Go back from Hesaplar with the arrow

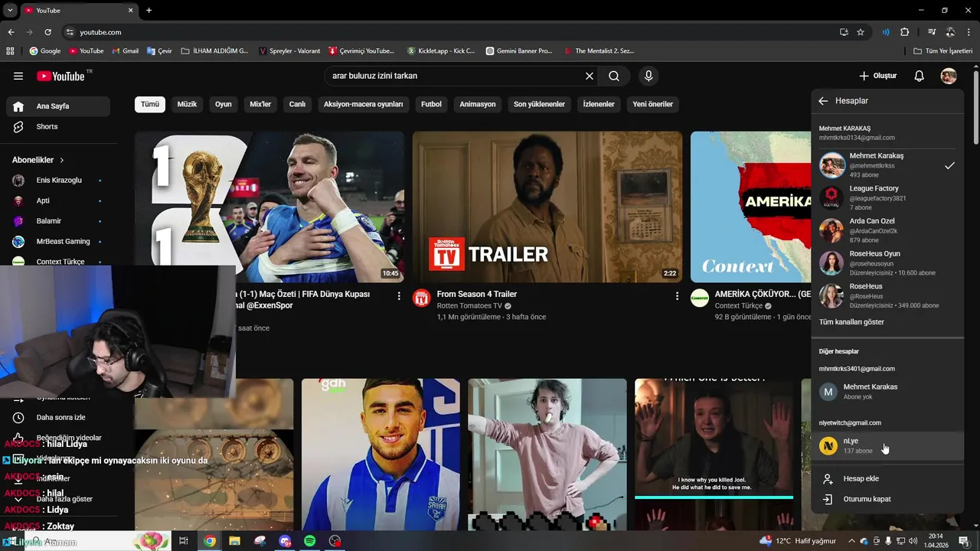pos(823,101)
